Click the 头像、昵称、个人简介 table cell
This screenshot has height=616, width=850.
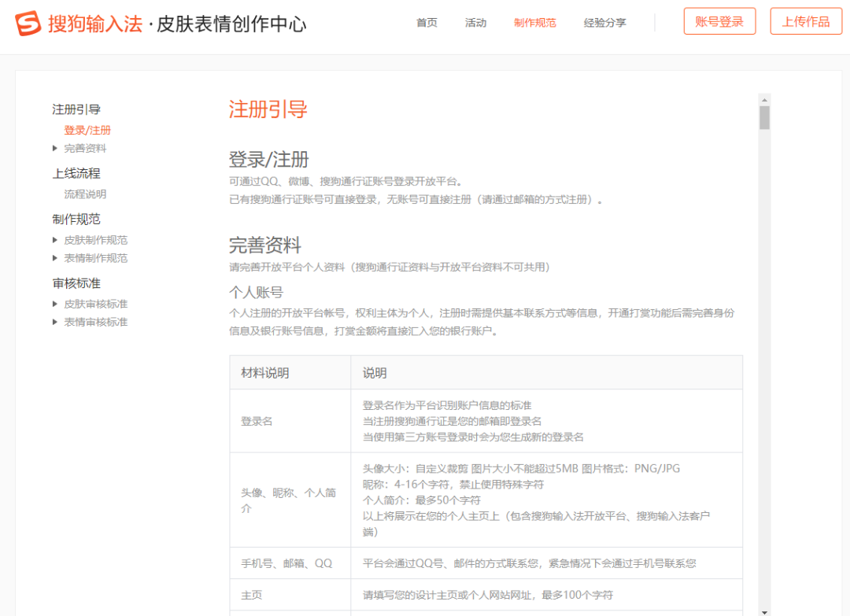pyautogui.click(x=290, y=500)
